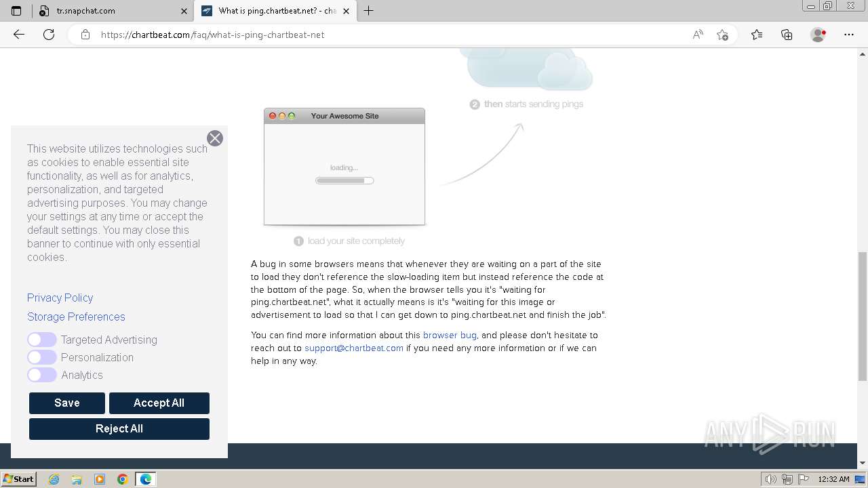
Task: Open the Privacy Policy link
Action: [x=60, y=298]
